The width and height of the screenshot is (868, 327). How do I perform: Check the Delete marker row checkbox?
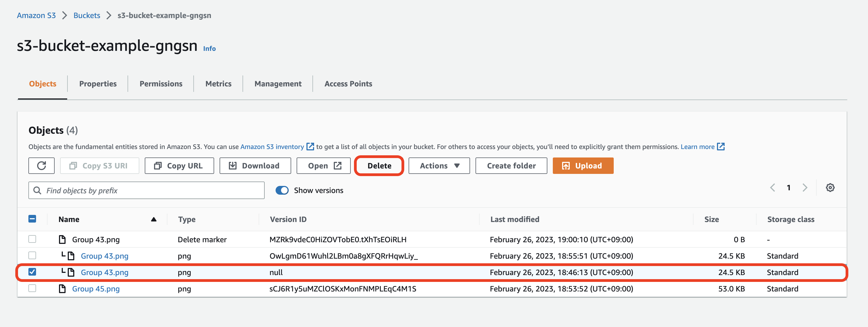coord(32,239)
